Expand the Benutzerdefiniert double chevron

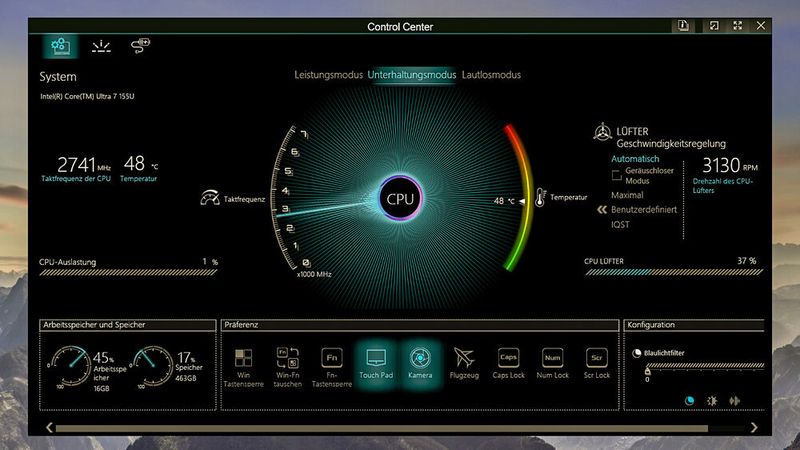pos(602,210)
